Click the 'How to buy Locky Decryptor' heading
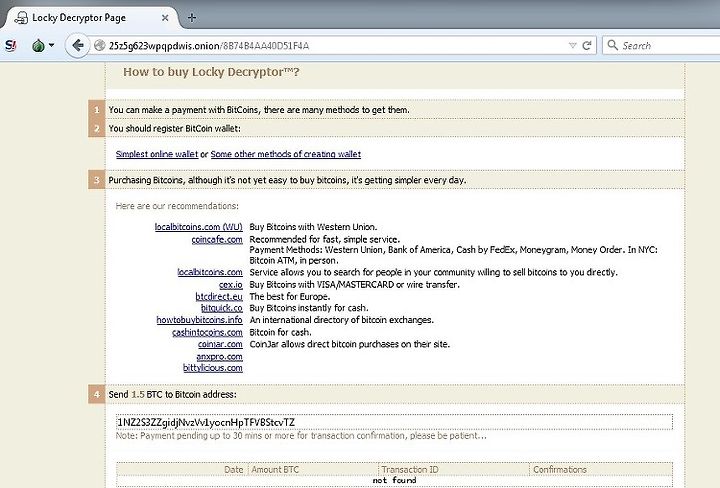 coord(211,72)
